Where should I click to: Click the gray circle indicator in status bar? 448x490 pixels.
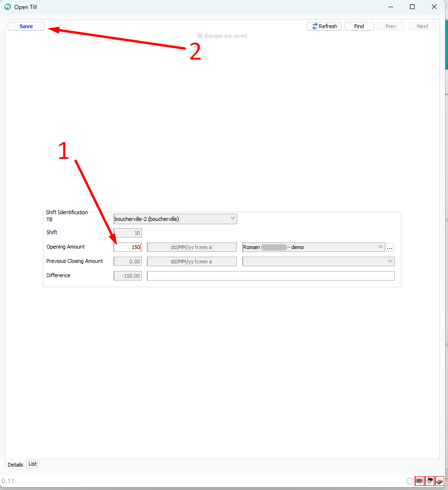[x=410, y=481]
